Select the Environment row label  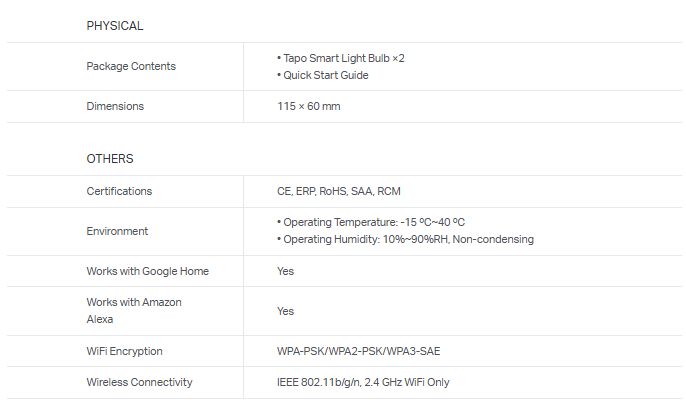coord(117,231)
